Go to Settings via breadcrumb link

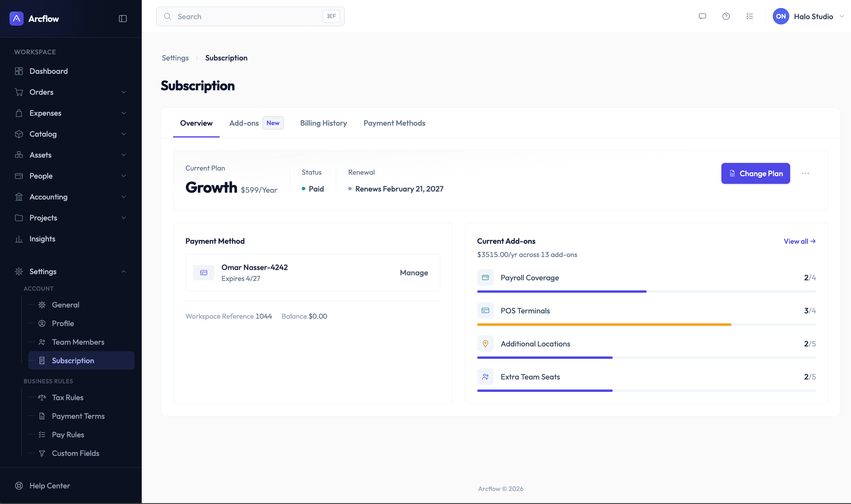click(175, 58)
